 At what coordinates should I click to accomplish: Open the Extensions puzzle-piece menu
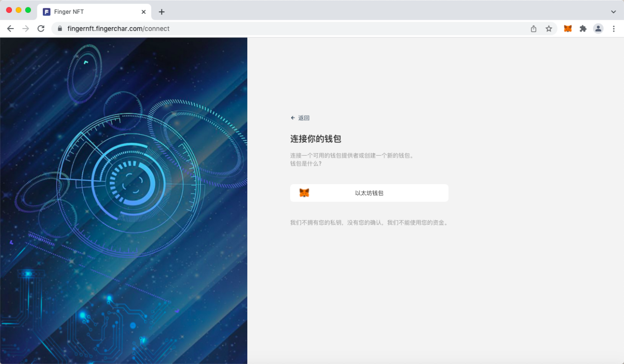point(583,29)
